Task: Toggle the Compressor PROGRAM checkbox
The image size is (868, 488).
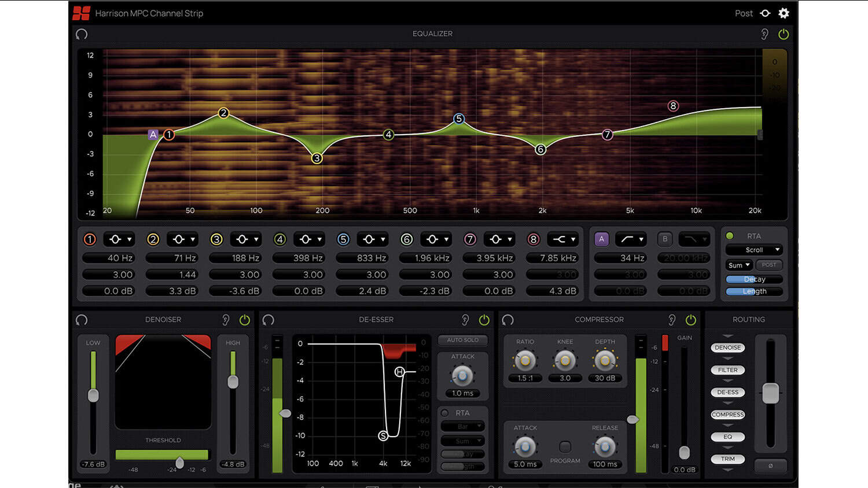Action: pyautogui.click(x=565, y=446)
